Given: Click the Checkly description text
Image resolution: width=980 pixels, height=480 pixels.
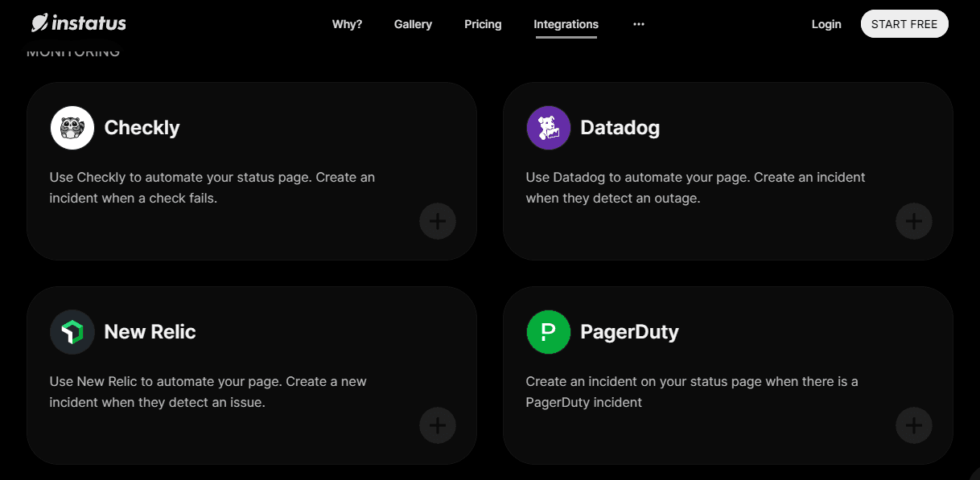Looking at the screenshot, I should [212, 187].
